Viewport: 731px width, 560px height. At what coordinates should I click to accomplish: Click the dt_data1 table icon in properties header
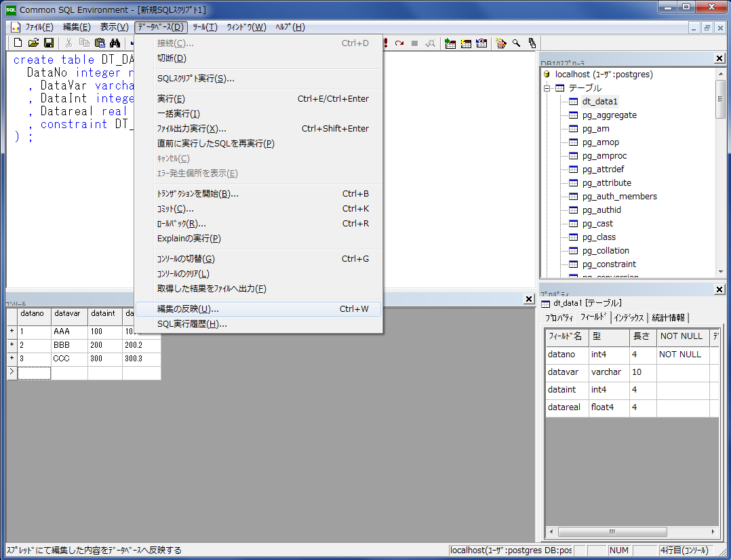(545, 304)
